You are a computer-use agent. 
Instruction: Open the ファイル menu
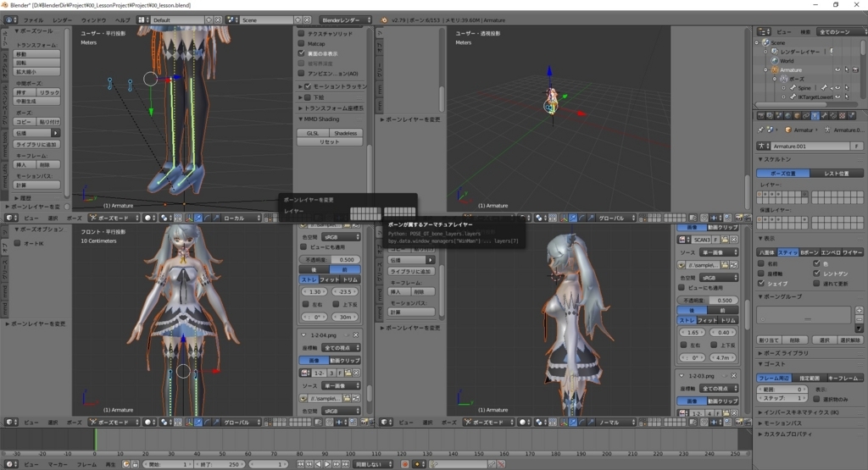tap(33, 20)
